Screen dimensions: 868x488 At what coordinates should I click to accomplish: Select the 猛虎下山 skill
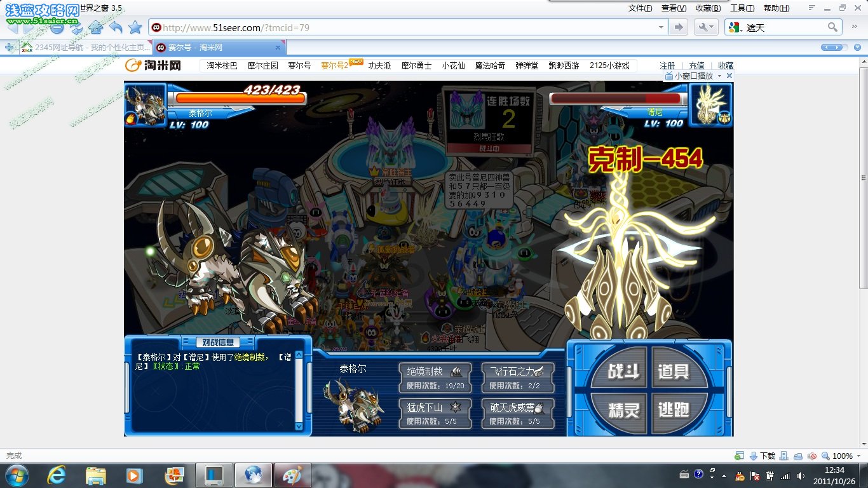click(x=435, y=413)
